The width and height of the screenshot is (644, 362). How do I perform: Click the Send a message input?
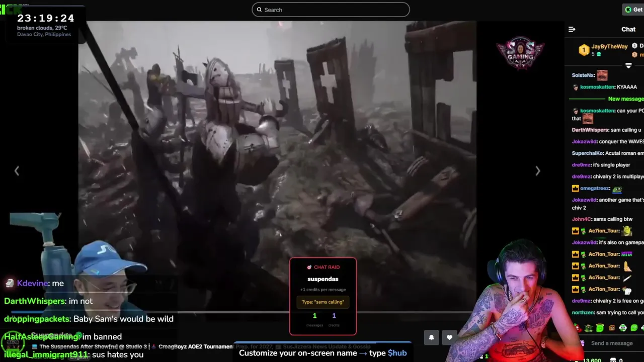(x=612, y=343)
